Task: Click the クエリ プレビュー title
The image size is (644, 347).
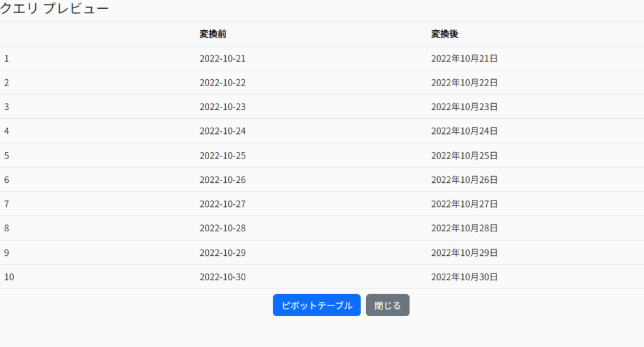Action: pyautogui.click(x=55, y=9)
